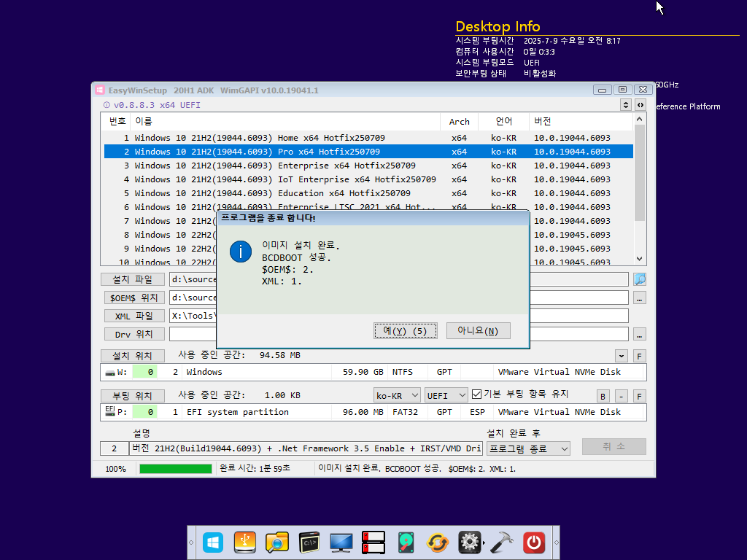This screenshot has height=560, width=747.
Task: Click the $OEM$ 위치 button
Action: [x=134, y=297]
